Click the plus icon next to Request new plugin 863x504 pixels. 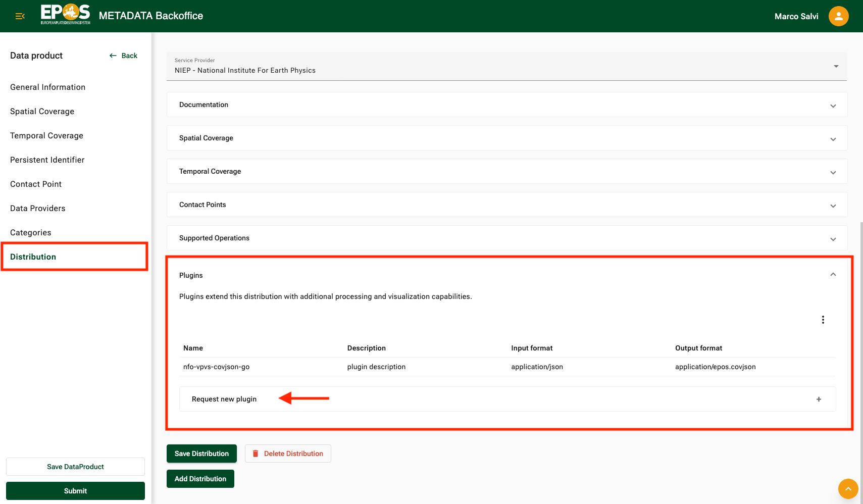tap(819, 399)
